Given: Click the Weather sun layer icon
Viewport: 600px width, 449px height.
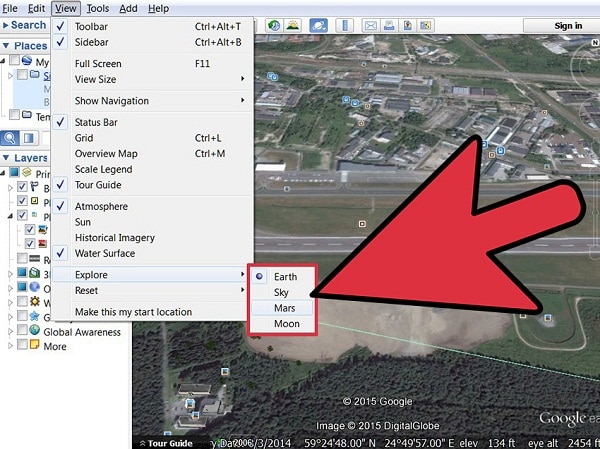Looking at the screenshot, I should coord(35,302).
